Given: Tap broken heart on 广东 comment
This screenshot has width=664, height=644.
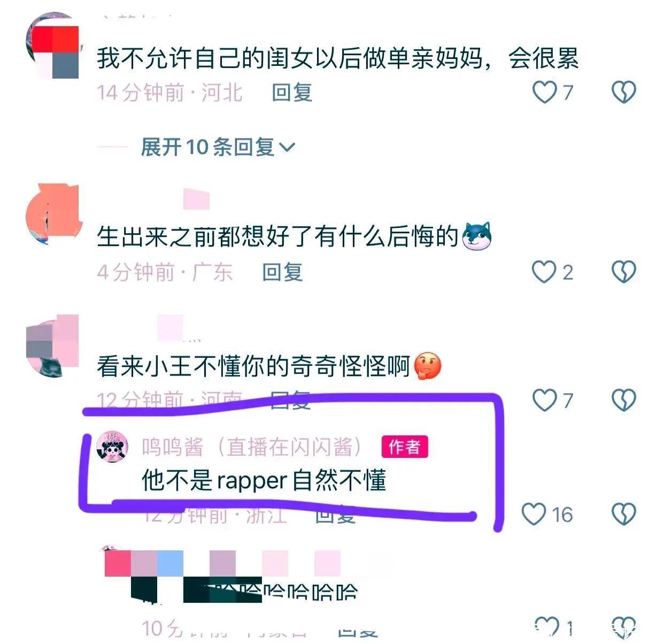Looking at the screenshot, I should [x=623, y=272].
